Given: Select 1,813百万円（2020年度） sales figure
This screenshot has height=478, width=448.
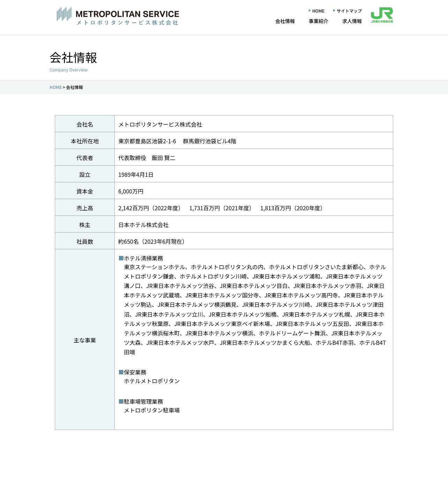Looking at the screenshot, I should coord(293,208).
